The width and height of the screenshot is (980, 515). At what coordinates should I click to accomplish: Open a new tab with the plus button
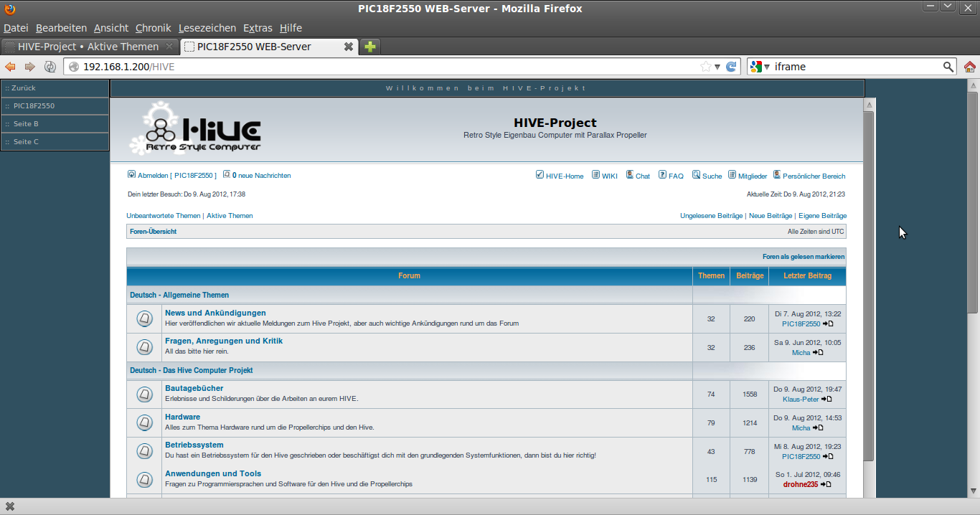369,47
